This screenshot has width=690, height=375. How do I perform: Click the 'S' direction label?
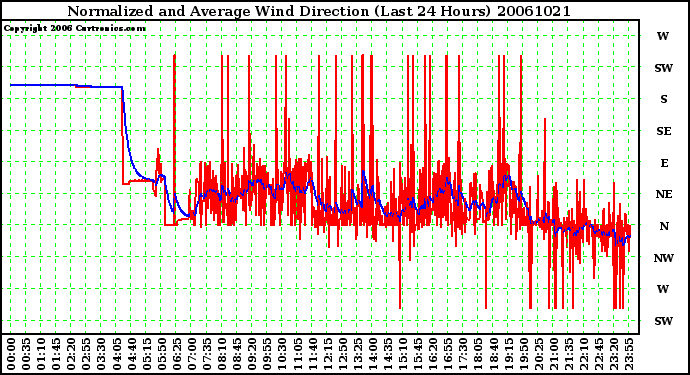click(664, 99)
